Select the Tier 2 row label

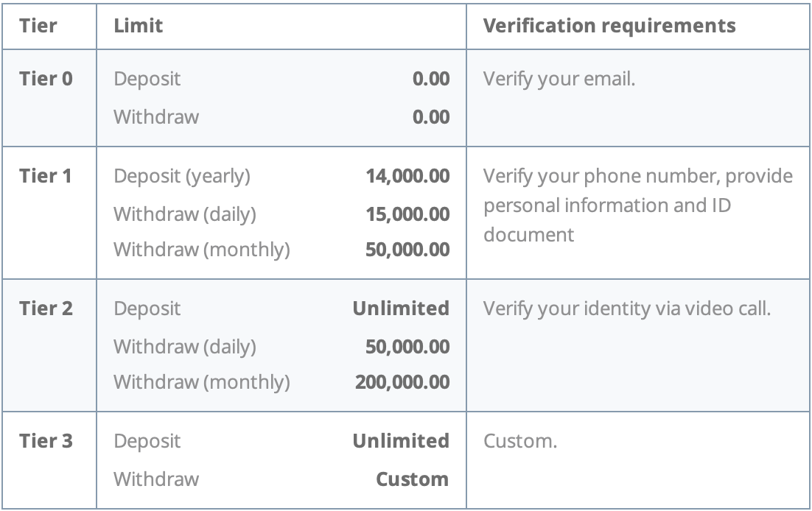[x=46, y=309]
